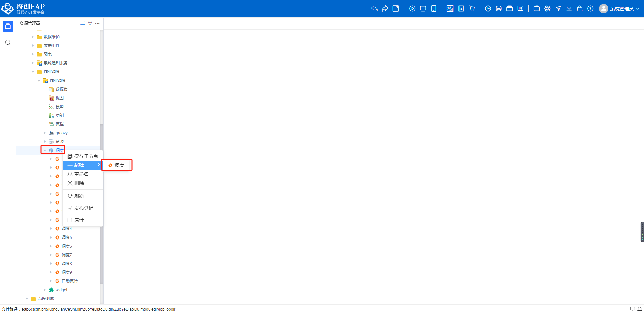Expand the groovy tree node
Screen dimensions: 644x314
click(x=45, y=133)
